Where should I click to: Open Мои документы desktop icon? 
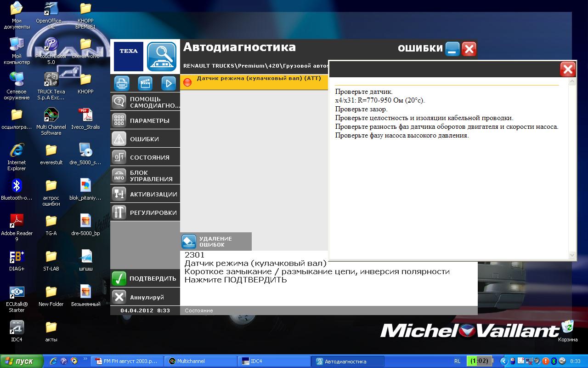(17, 16)
